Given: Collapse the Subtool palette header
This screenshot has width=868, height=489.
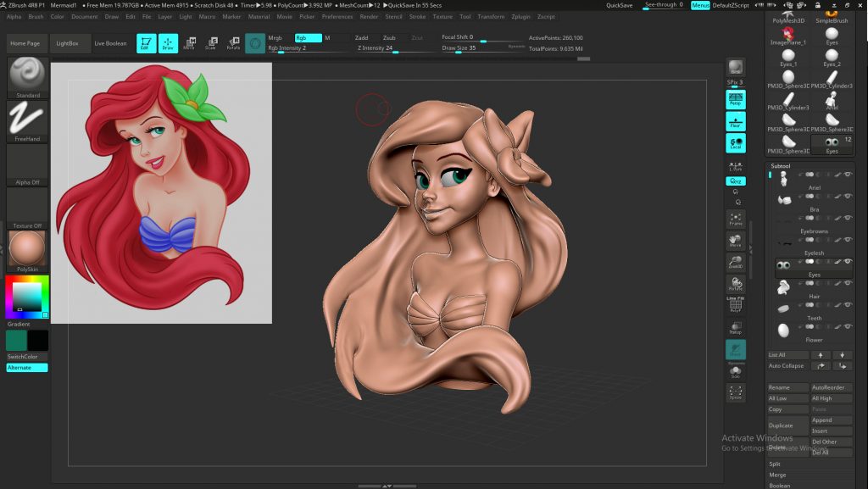Looking at the screenshot, I should [x=781, y=166].
